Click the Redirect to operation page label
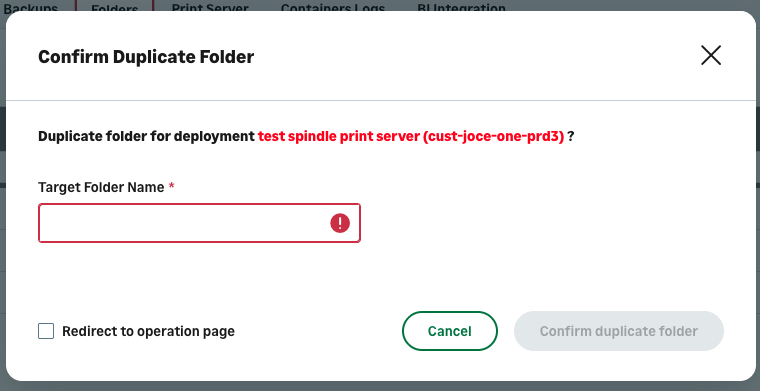 (x=148, y=331)
